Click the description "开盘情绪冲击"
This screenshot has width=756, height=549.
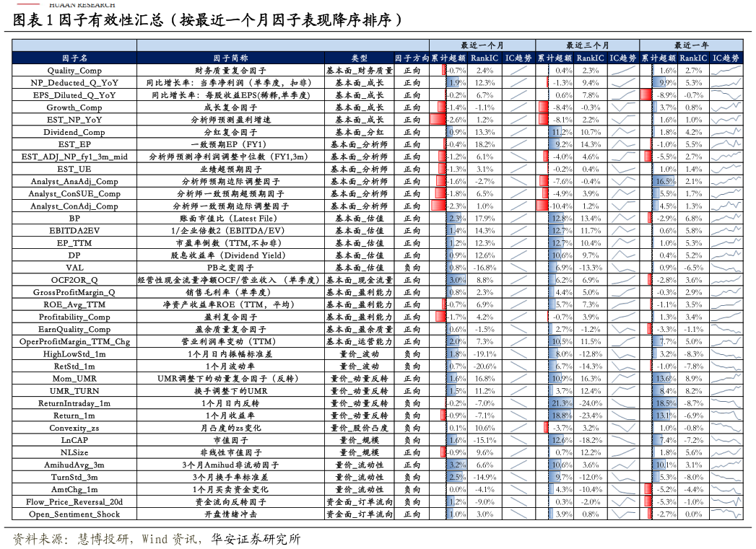[x=230, y=514]
